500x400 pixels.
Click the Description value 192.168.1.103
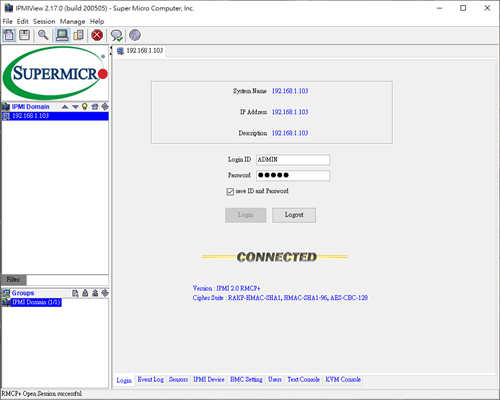click(x=290, y=133)
